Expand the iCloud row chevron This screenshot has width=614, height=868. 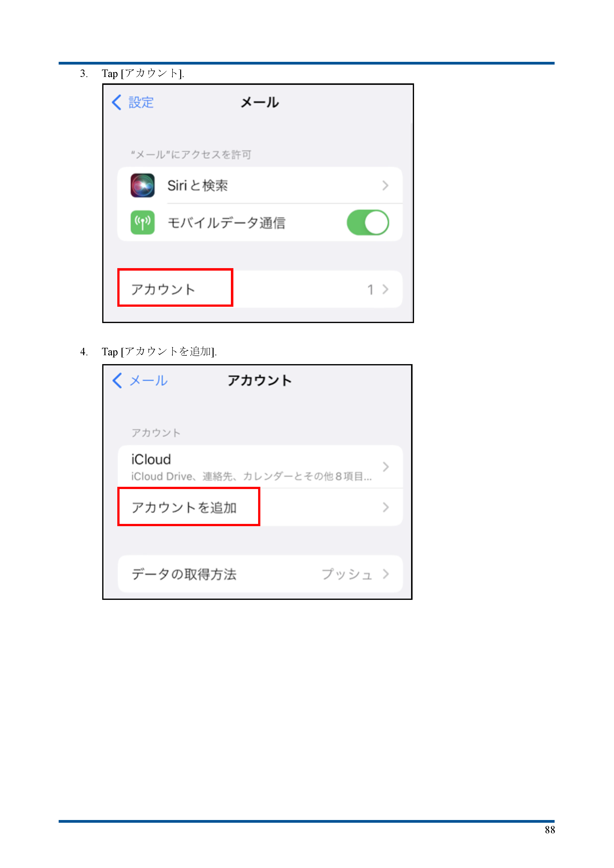386,467
